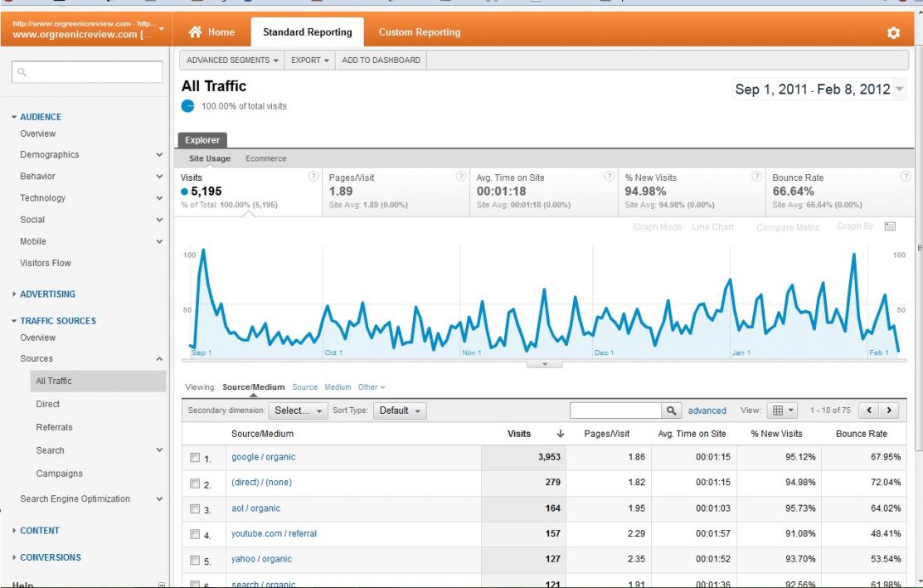This screenshot has width=923, height=588.
Task: Click the Home house icon
Action: click(x=196, y=32)
